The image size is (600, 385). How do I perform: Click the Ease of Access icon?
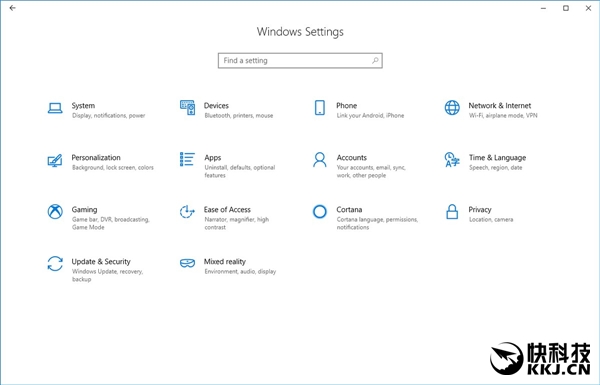pos(187,211)
